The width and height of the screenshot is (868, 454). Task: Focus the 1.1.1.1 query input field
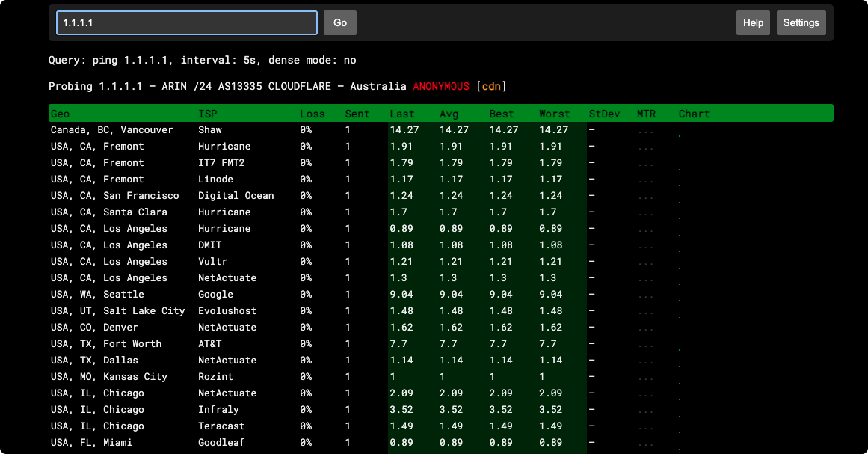tap(187, 22)
